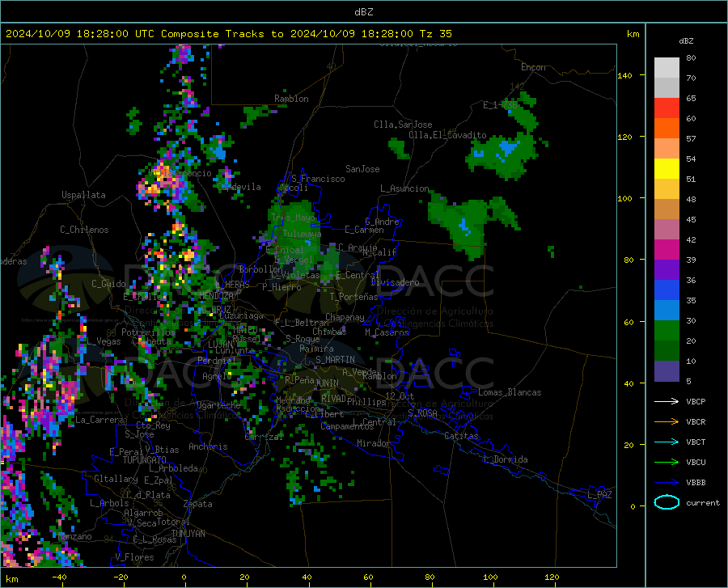Click the S_MARTIN place label
Screen dimensions: 728x588
coord(335,360)
